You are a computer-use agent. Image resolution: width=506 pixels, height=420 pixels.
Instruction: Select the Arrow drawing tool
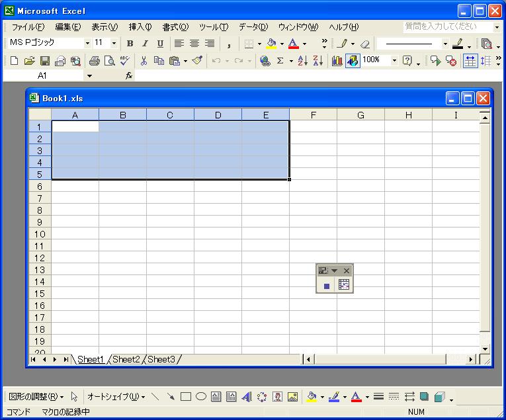[171, 396]
